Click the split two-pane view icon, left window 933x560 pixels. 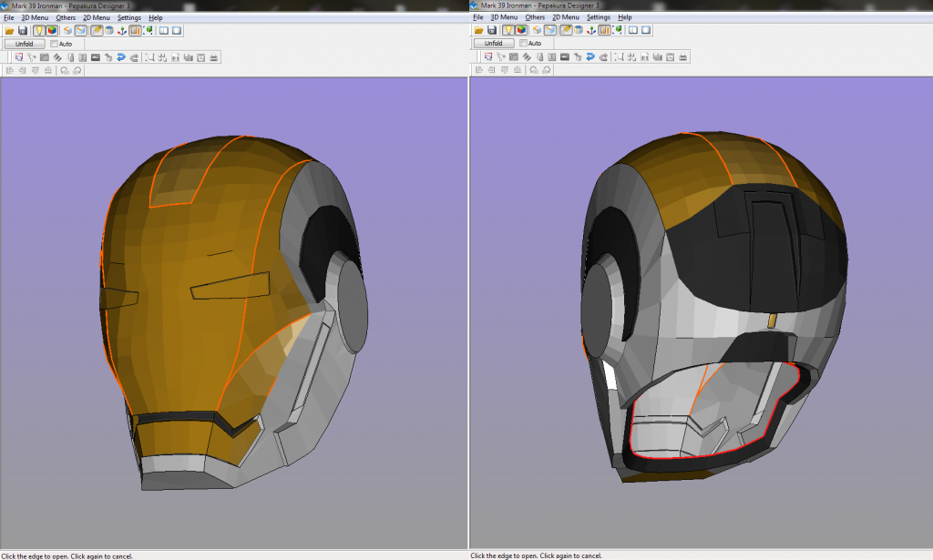pos(164,30)
